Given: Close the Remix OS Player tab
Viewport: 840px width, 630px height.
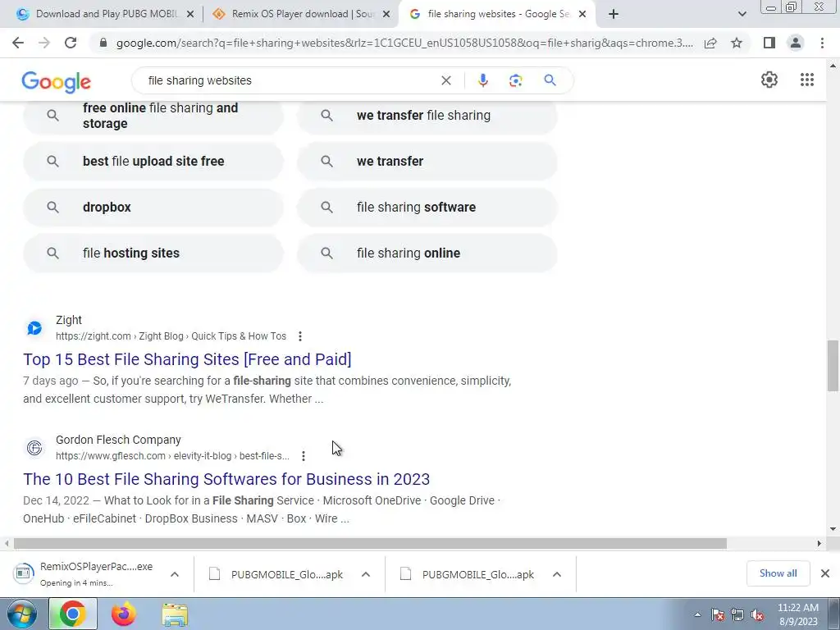Looking at the screenshot, I should [386, 15].
